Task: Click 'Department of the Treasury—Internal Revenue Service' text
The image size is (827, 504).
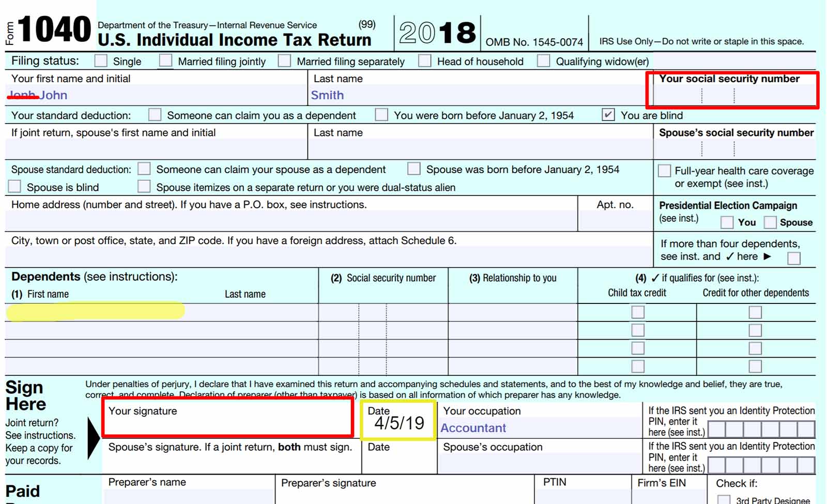Action: pos(207,25)
